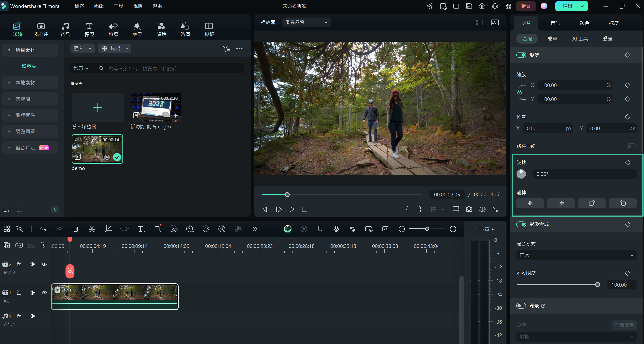The width and height of the screenshot is (644, 344).
Task: Click the speed clock icon in timeline toolbar
Action: pyautogui.click(x=190, y=229)
